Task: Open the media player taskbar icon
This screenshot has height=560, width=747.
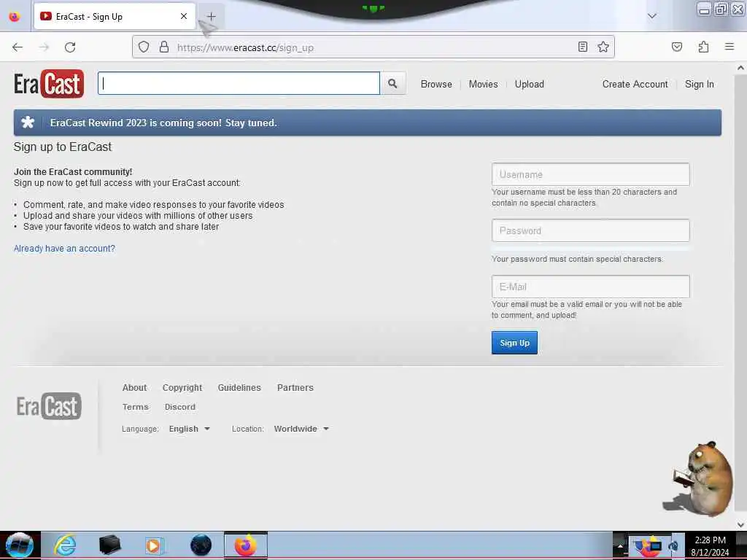Action: tap(155, 545)
